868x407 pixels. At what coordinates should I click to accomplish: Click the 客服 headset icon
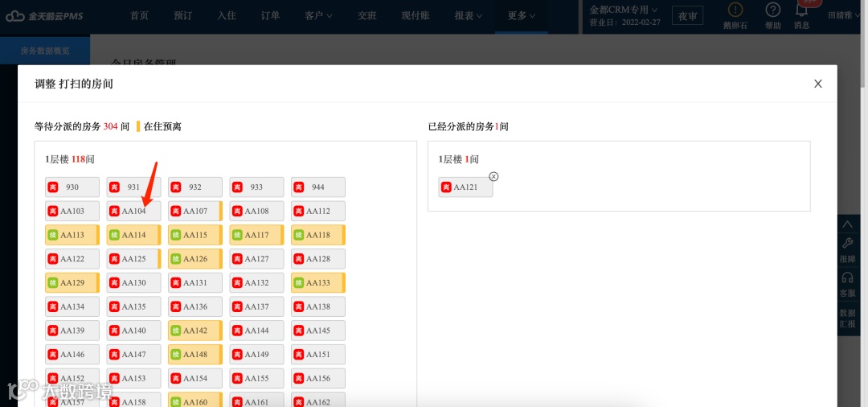click(x=848, y=277)
